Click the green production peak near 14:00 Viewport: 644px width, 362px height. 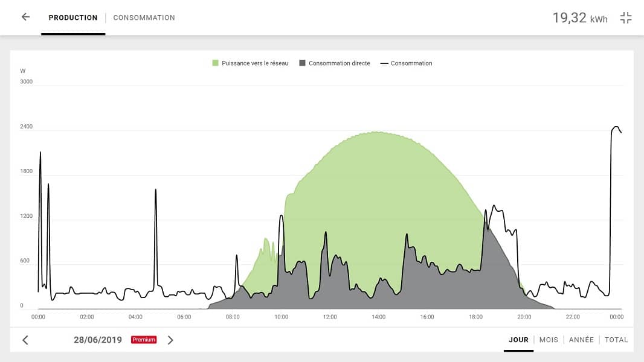(x=378, y=133)
